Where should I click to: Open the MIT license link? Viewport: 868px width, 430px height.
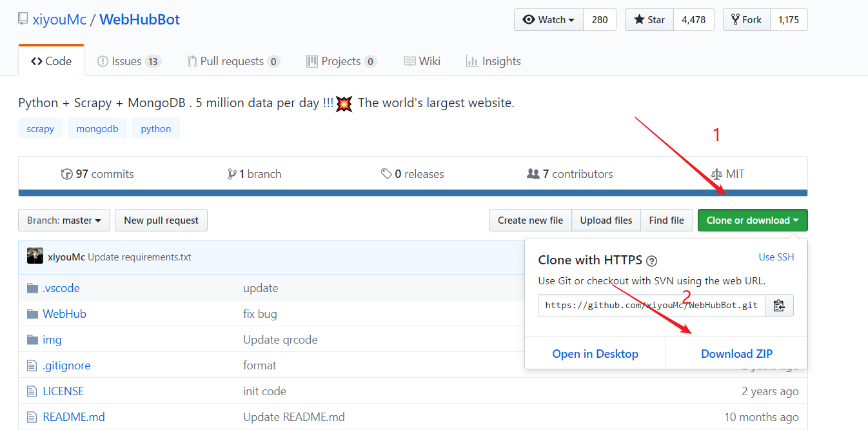tap(727, 174)
